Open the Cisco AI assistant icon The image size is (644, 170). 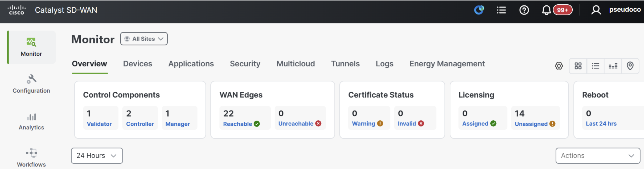pos(479,10)
